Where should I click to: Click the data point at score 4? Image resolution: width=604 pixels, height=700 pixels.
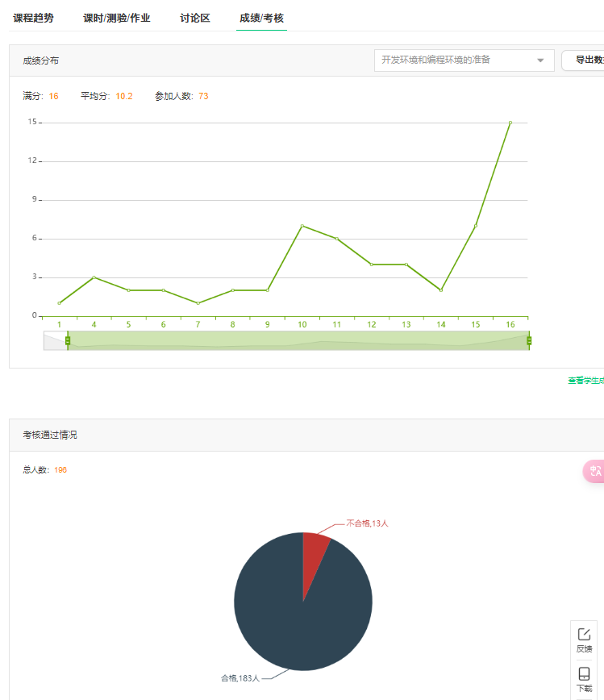[94, 277]
